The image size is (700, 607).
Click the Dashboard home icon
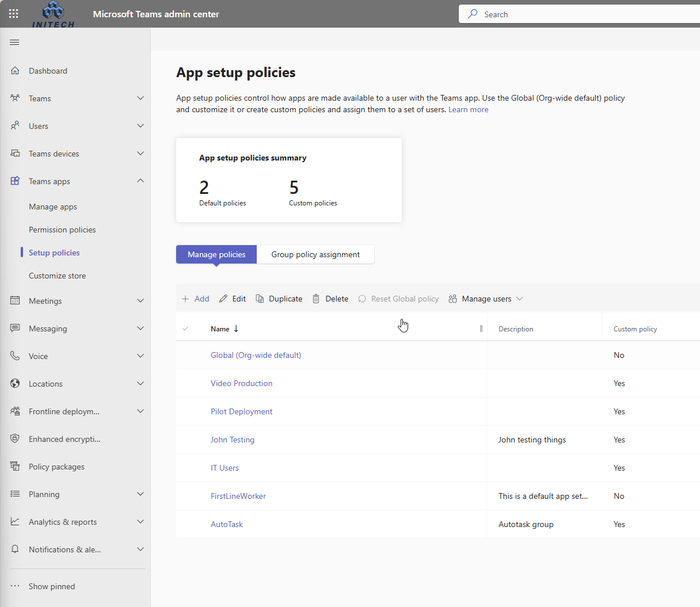pyautogui.click(x=15, y=71)
